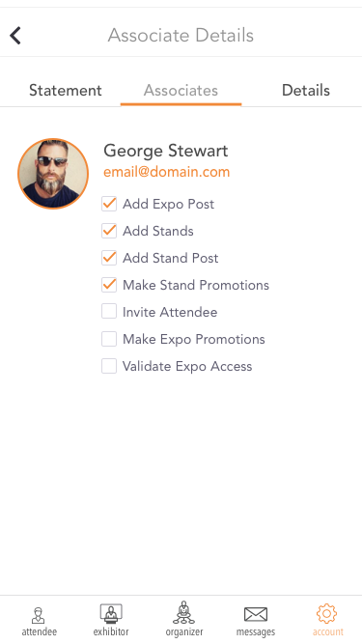The width and height of the screenshot is (362, 644).
Task: Uncheck the Add Stands checkbox
Action: (109, 231)
